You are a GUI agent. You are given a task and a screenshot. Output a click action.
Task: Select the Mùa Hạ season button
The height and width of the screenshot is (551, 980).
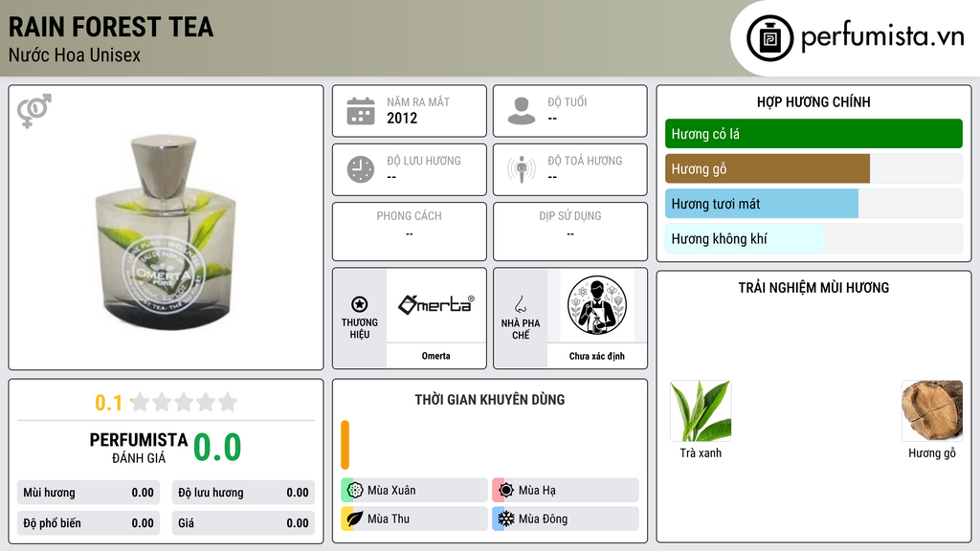[x=566, y=491]
